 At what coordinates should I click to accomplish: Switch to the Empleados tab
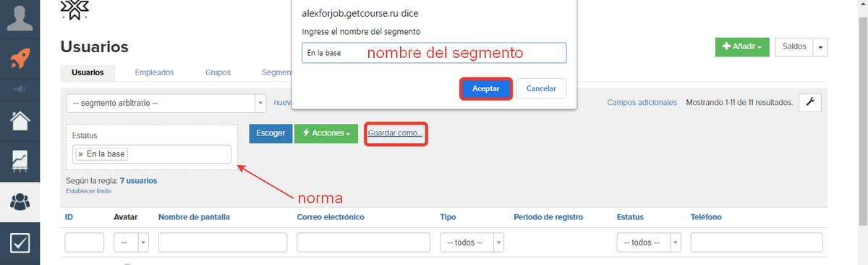point(154,72)
